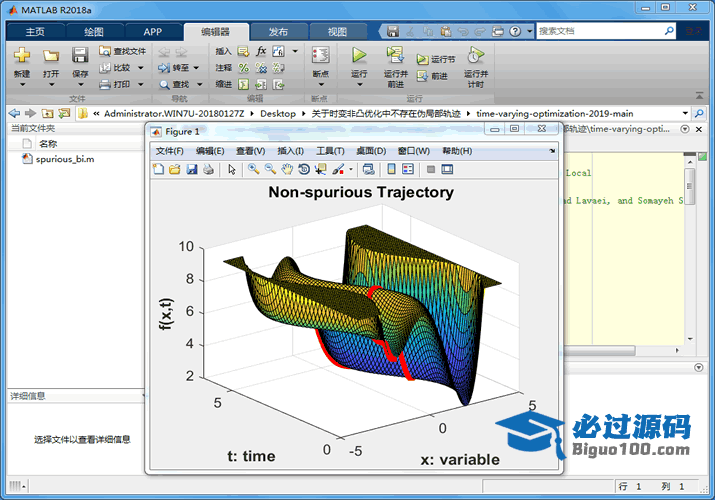Click the 运行并前进 (Run and Advance) icon
Viewport: 715px width, 500px height.
[x=395, y=55]
